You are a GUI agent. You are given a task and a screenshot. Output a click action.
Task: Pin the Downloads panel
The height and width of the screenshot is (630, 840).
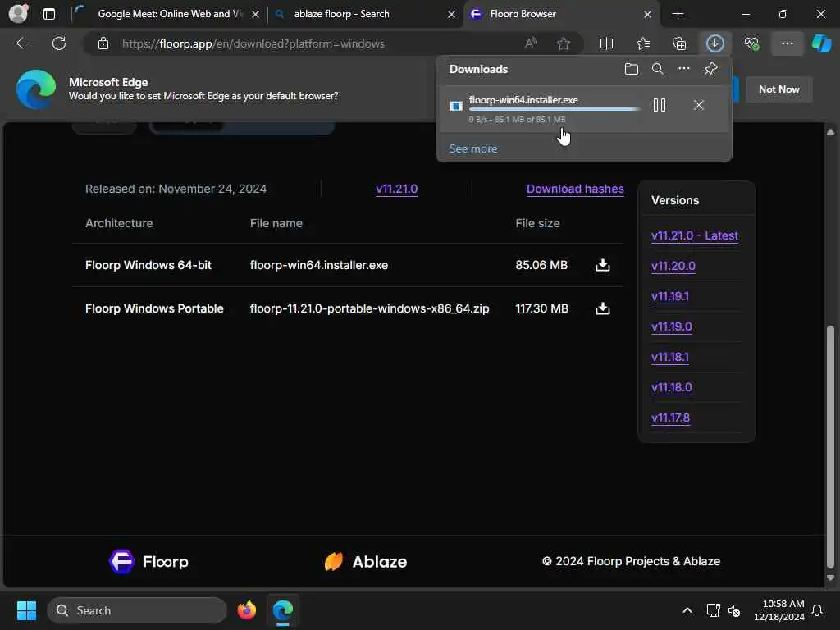point(711,69)
